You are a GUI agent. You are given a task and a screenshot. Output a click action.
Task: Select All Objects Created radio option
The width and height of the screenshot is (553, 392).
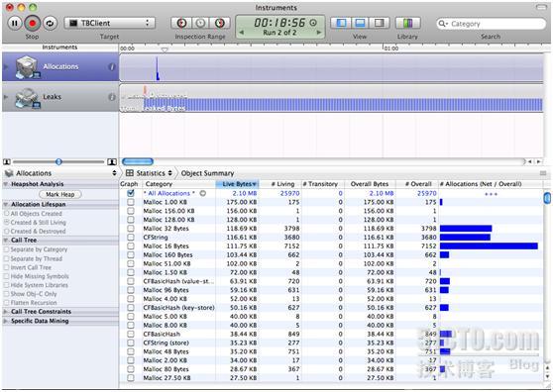point(6,214)
